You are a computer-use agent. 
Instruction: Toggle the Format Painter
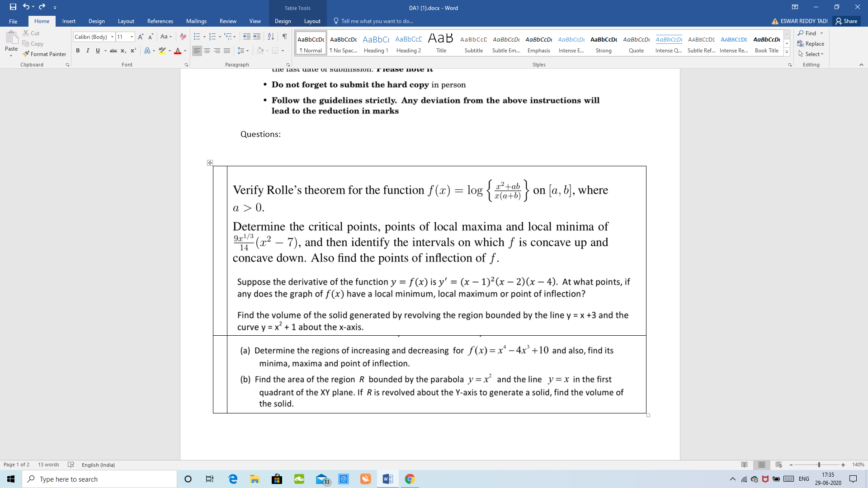[44, 54]
